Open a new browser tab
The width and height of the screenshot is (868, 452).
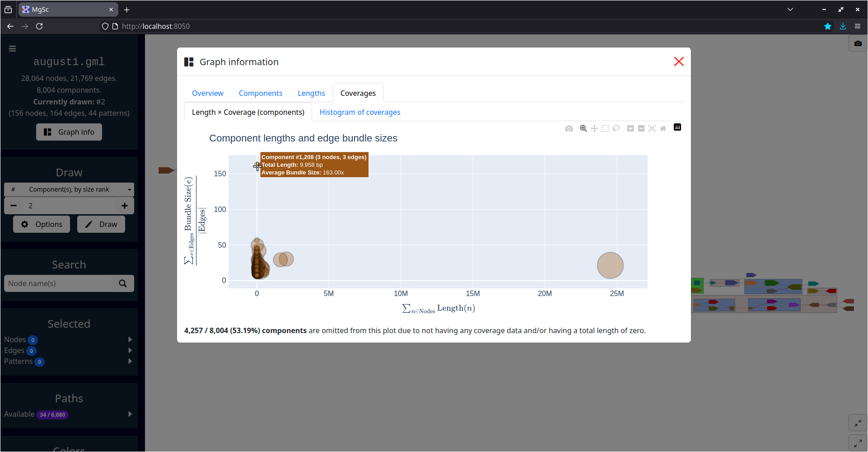pos(127,9)
